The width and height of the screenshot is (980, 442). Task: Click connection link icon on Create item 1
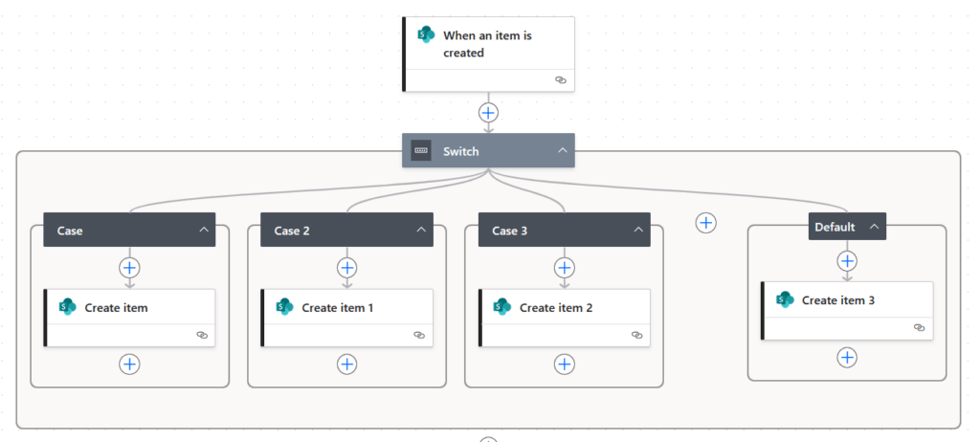419,335
